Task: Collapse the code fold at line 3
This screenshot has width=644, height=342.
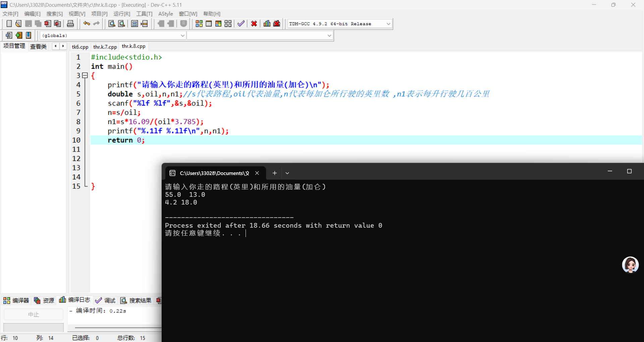Action: [x=85, y=76]
